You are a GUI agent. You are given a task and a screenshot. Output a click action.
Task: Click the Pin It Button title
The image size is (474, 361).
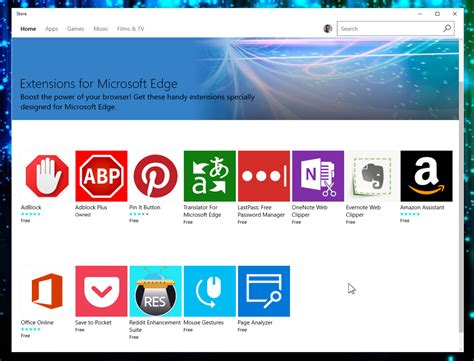145,207
